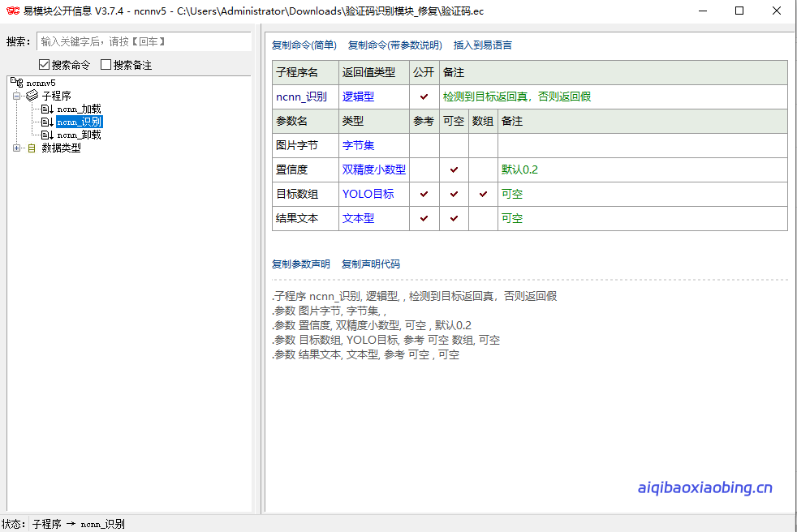
Task: Click the icon beside ncnn_卸载
Action: 47,135
